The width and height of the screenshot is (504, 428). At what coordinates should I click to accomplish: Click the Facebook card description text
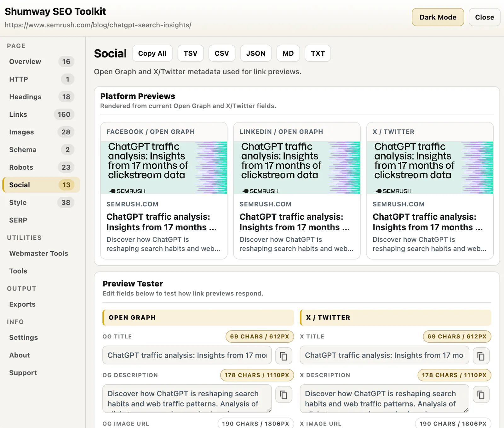163,244
